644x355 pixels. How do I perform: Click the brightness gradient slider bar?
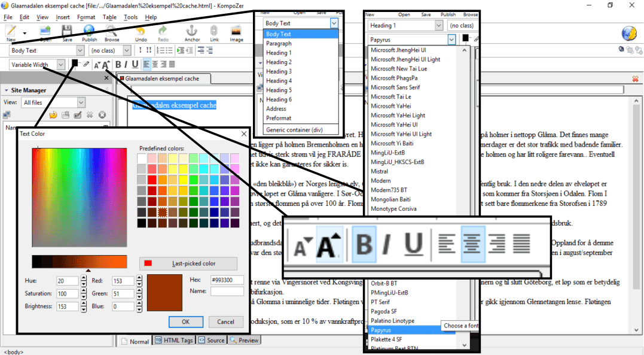(x=80, y=262)
